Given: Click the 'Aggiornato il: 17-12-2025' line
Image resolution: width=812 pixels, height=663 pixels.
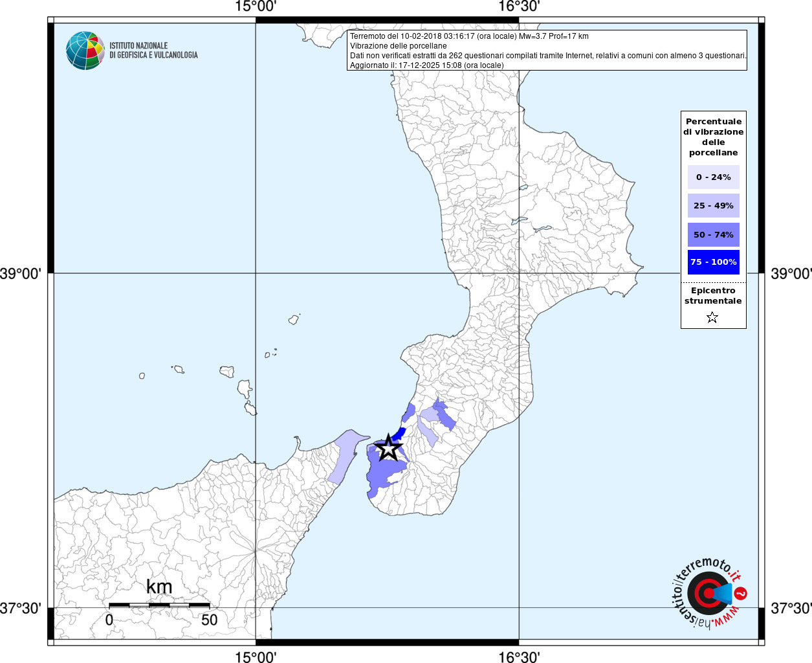Looking at the screenshot, I should [x=426, y=65].
